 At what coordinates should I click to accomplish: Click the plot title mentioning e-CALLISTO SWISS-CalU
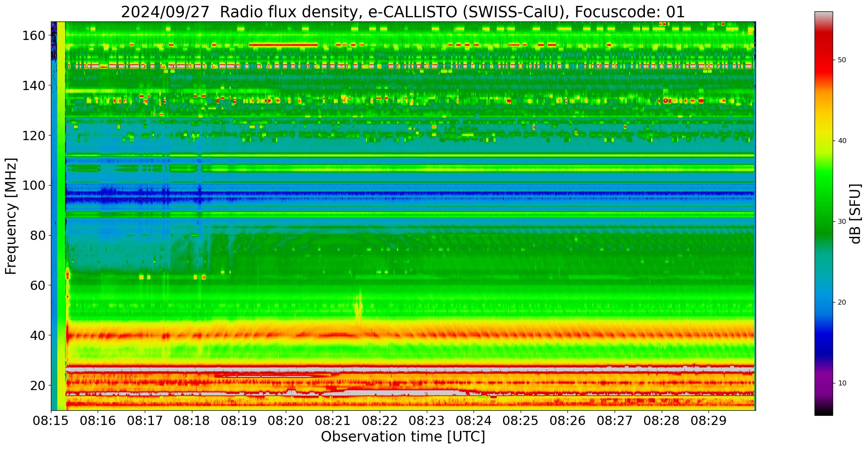coord(403,12)
